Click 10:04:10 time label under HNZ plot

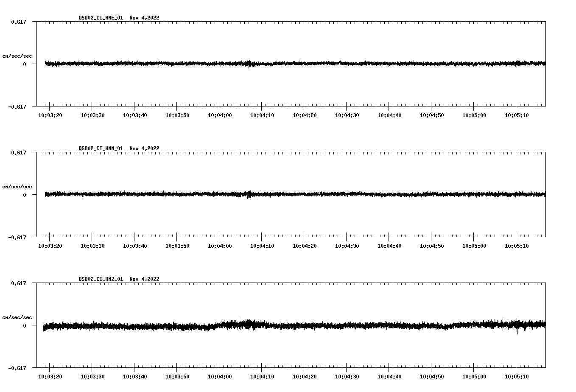tap(262, 377)
